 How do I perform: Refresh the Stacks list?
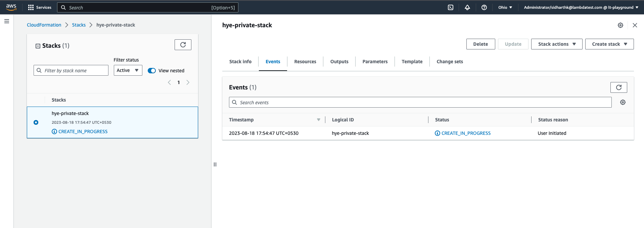click(183, 45)
